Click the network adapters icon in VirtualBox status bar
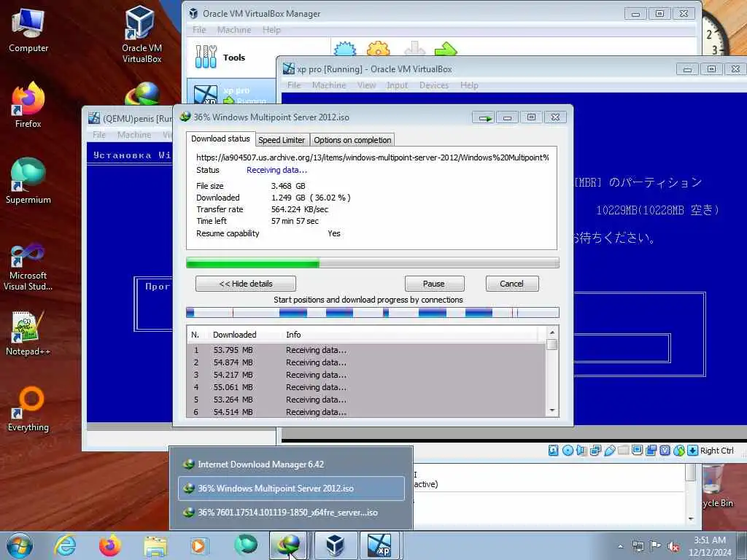Viewport: 747px width, 560px height. 595,451
